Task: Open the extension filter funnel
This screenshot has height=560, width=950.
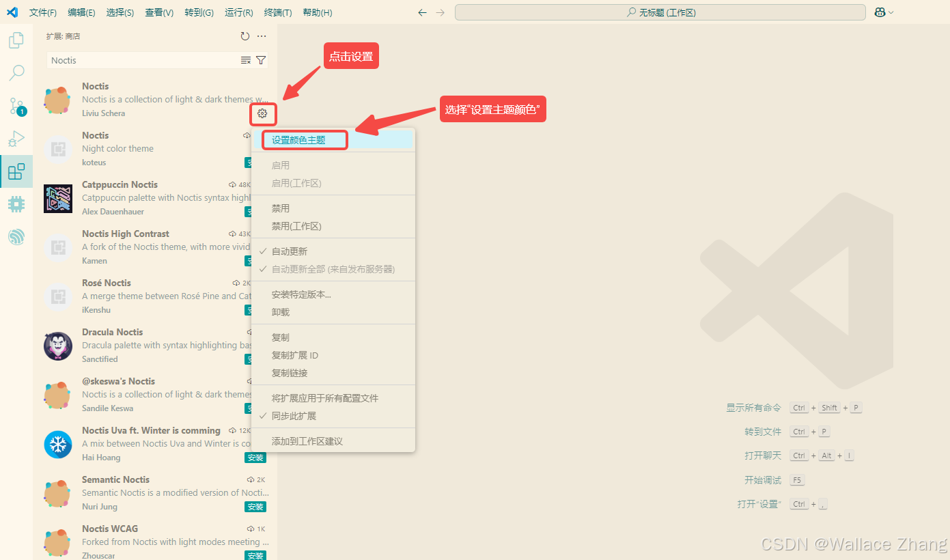Action: click(x=261, y=60)
